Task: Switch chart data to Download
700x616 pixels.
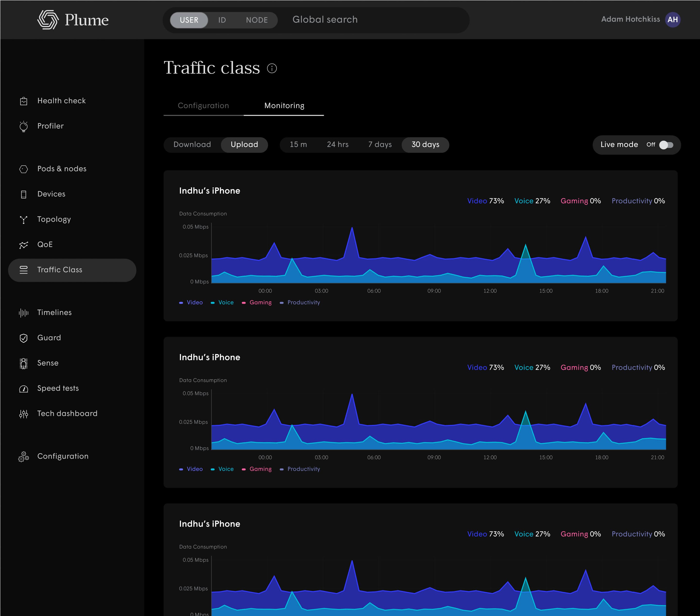Action: [x=192, y=145]
